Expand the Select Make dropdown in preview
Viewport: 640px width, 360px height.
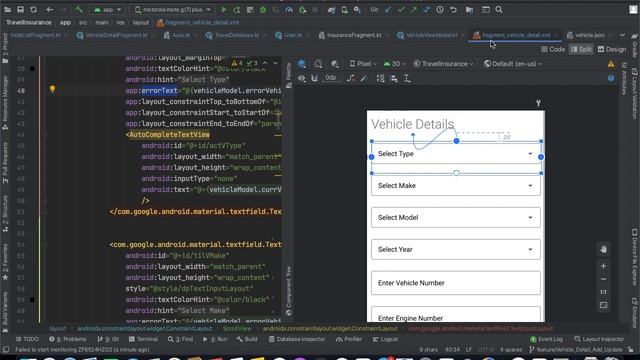(x=530, y=186)
